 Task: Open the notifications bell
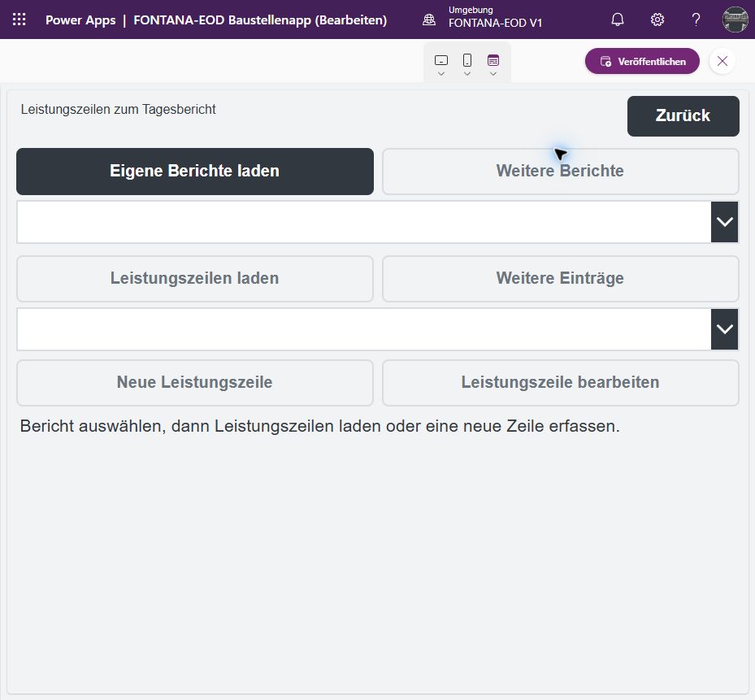[618, 20]
